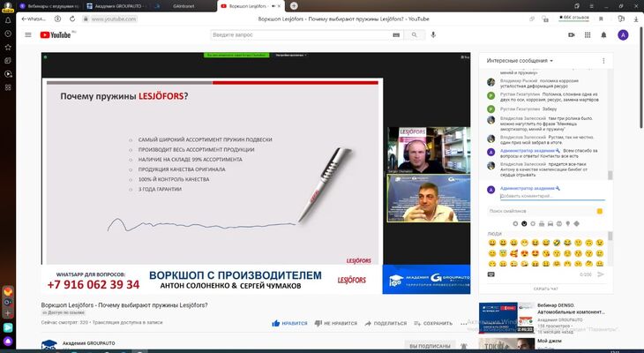The image size is (644, 353).
Task: Switch to the Вебинары с ведущими tab
Action: point(49,6)
